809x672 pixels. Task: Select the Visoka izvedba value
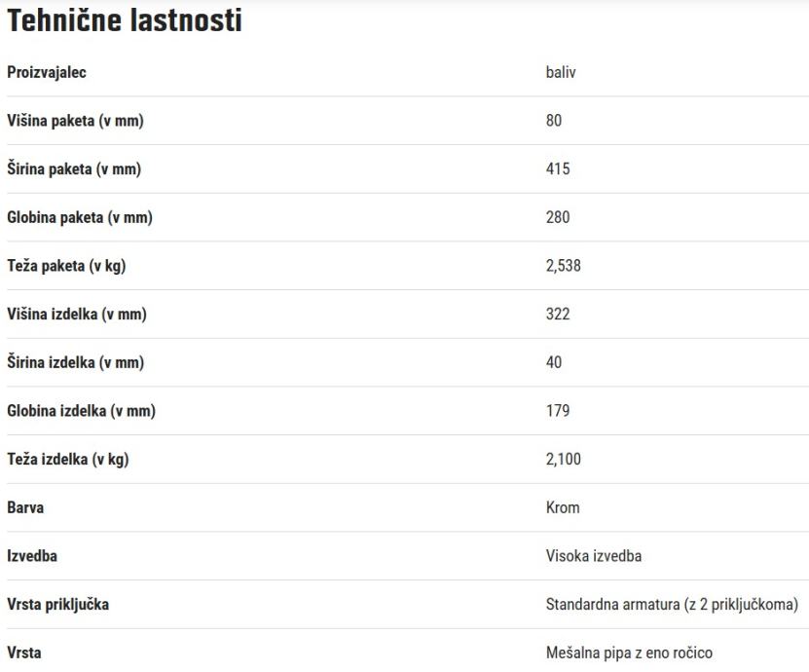(x=594, y=556)
